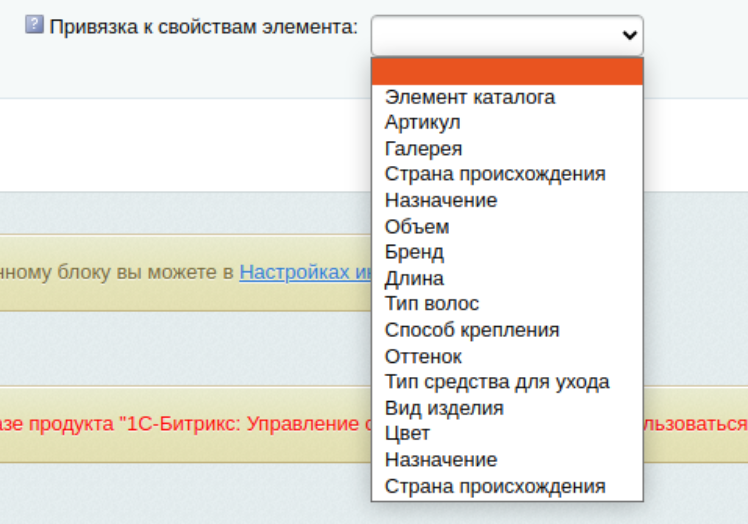Choose the first Назначение option

point(507,200)
